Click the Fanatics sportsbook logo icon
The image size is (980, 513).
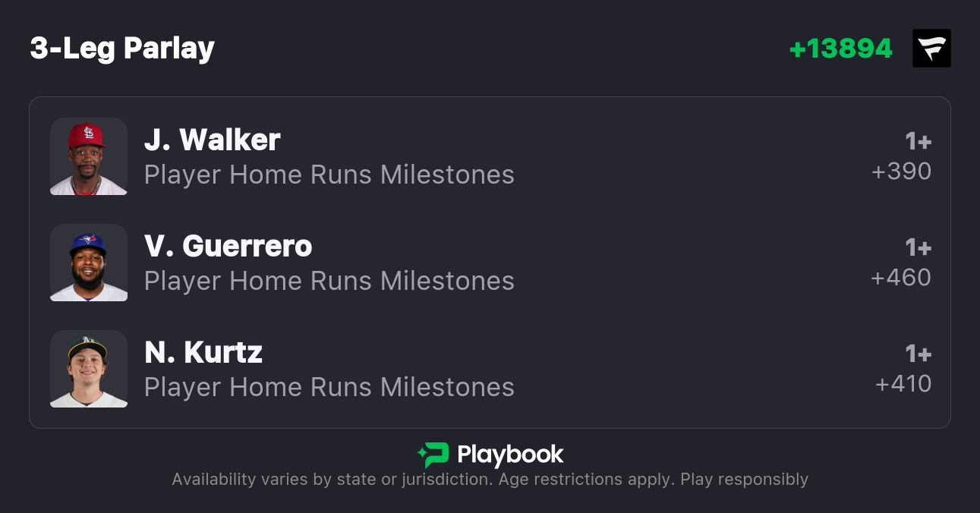pos(931,49)
